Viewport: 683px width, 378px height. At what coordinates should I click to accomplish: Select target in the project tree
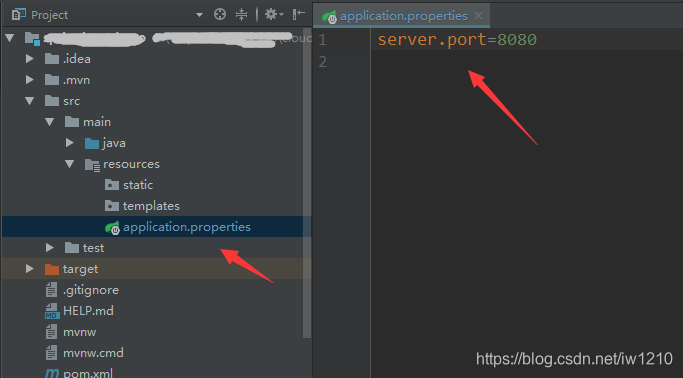coord(80,270)
